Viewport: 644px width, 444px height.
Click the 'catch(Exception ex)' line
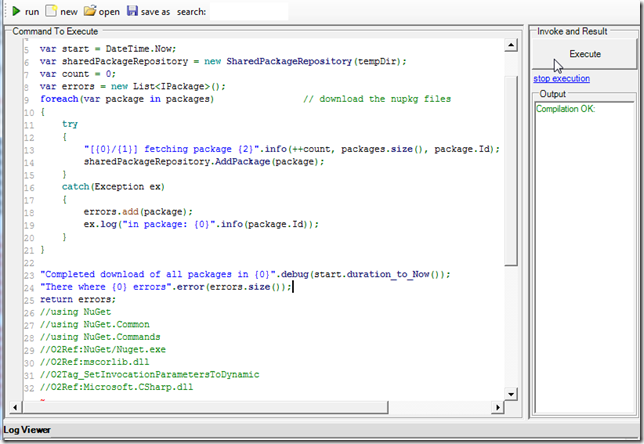click(112, 187)
